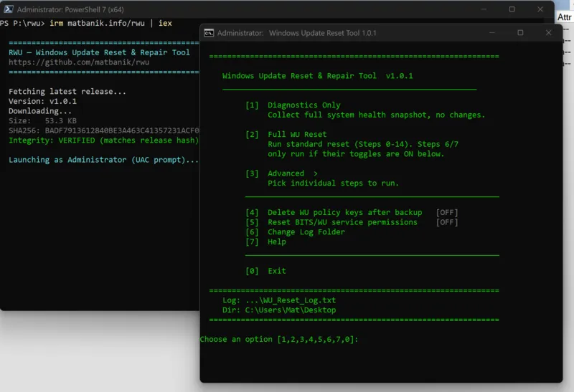Click the 'Run standard reset (Steps 0-14)' description
The width and height of the screenshot is (574, 392).
tap(363, 144)
